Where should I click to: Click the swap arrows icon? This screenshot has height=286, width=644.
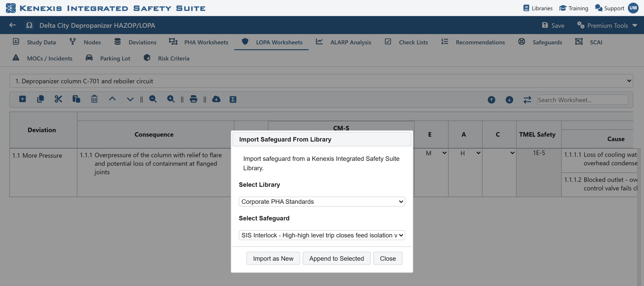coord(527,100)
